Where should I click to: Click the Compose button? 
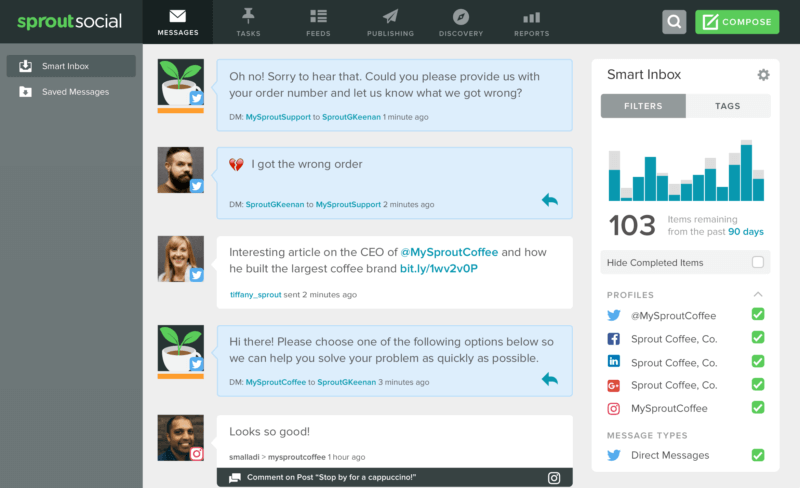tap(737, 22)
